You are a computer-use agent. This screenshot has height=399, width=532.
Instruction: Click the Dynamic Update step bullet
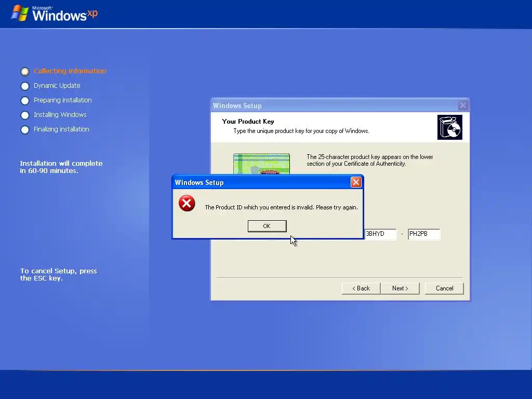[x=25, y=86]
